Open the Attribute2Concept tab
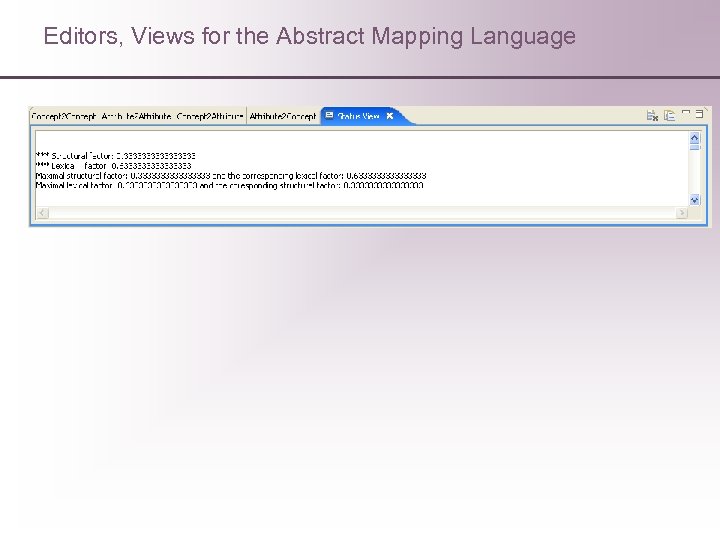720x540 pixels. [283, 116]
